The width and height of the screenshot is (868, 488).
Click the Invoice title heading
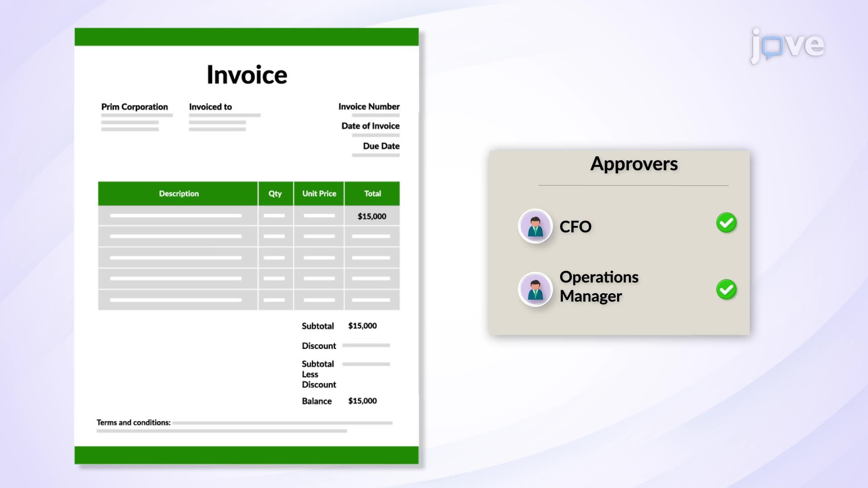247,74
